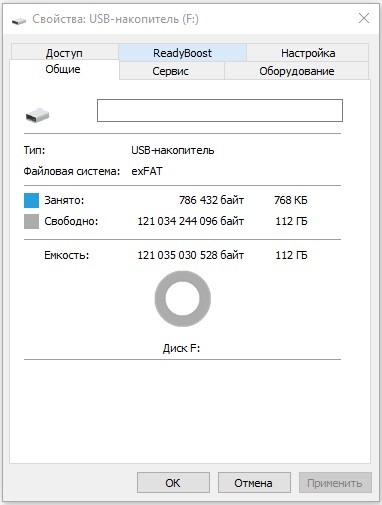Click the Диск F: label

(x=181, y=348)
